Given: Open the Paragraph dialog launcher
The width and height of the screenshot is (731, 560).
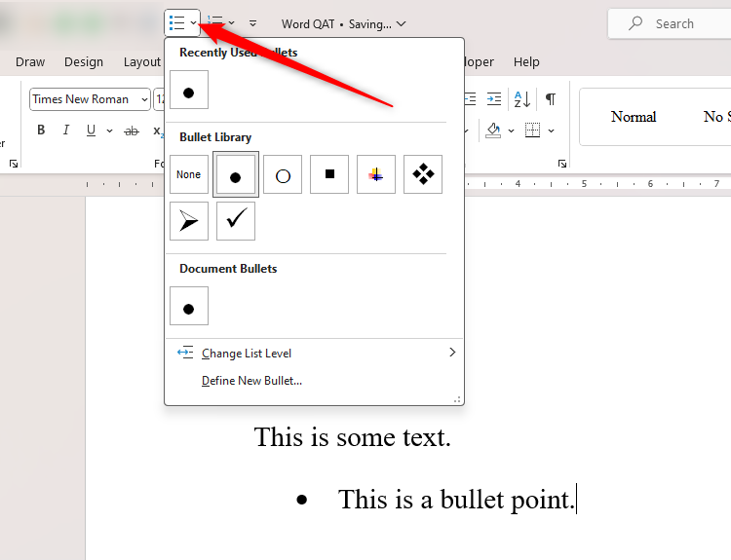Looking at the screenshot, I should point(562,163).
